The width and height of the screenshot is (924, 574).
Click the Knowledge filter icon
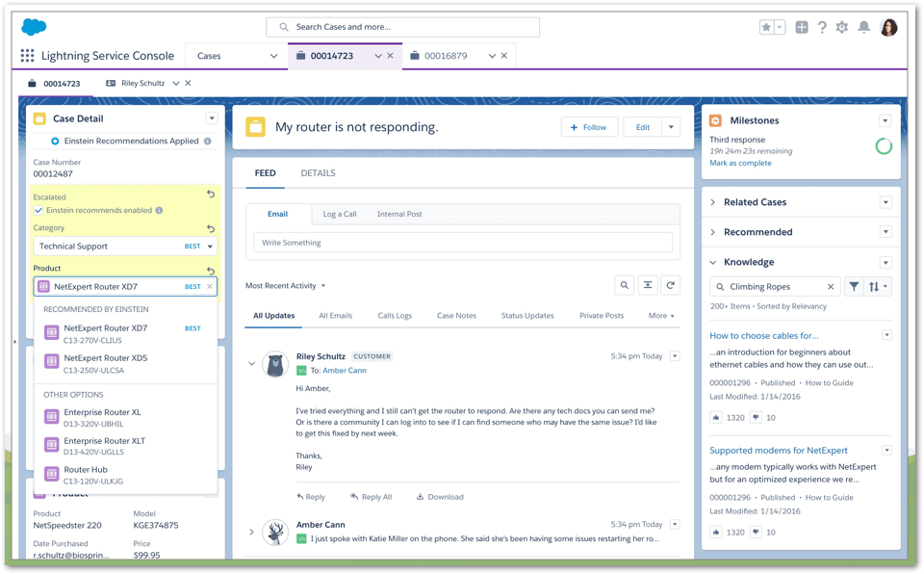pos(854,287)
